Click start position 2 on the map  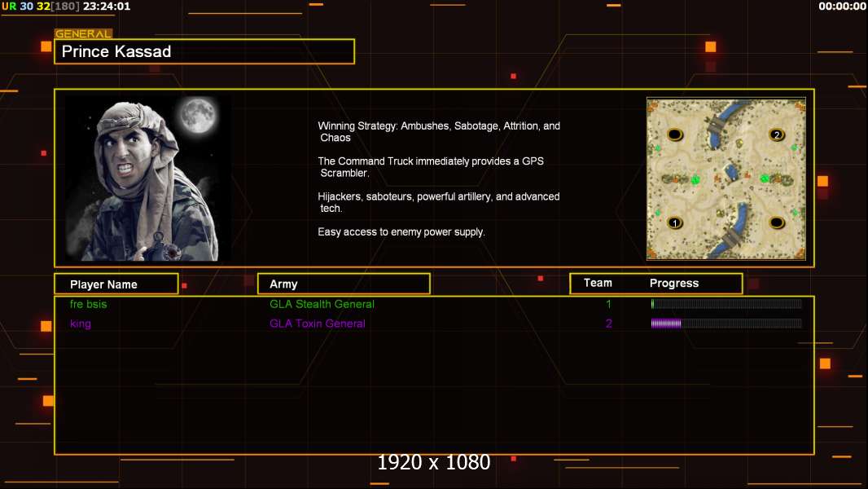(777, 134)
